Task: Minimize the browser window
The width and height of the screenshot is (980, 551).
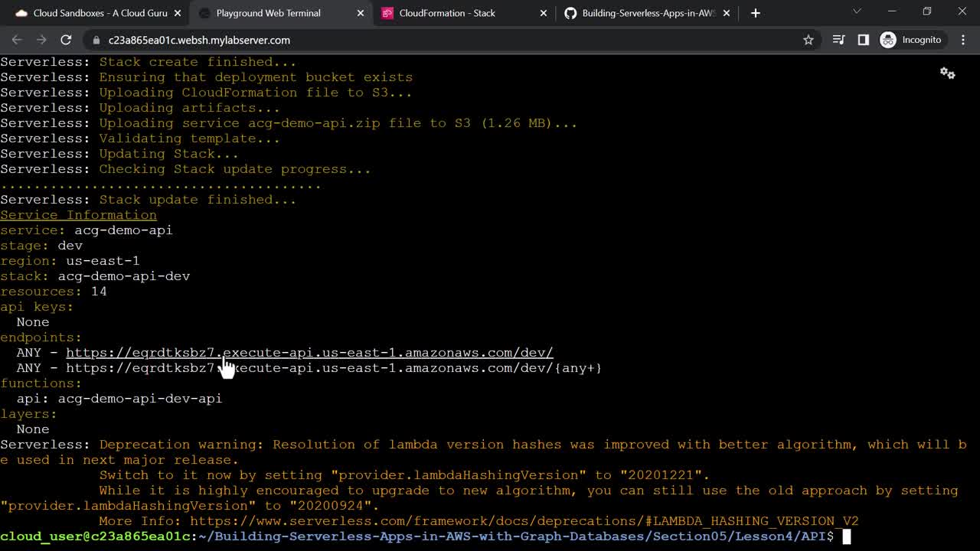Action: 892,11
